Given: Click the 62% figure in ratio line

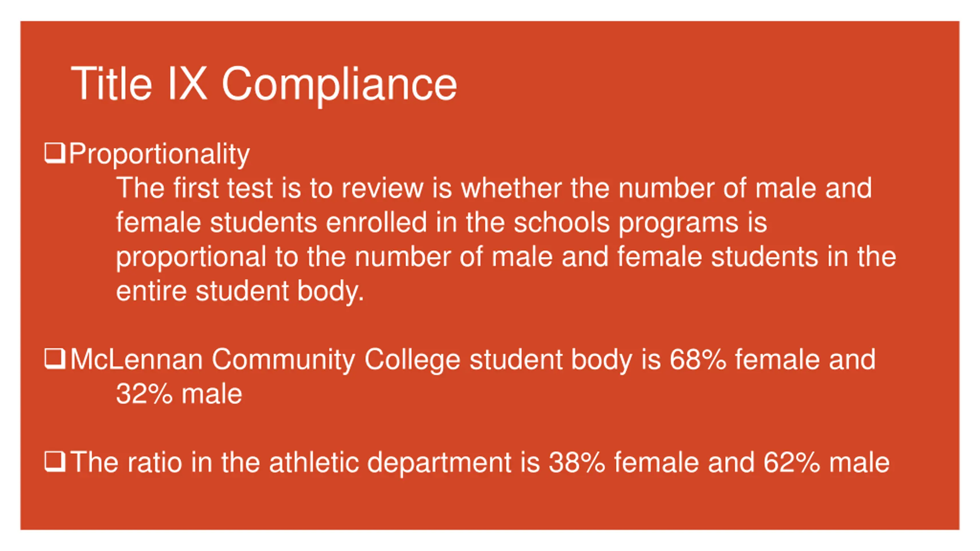Looking at the screenshot, I should click(792, 462).
